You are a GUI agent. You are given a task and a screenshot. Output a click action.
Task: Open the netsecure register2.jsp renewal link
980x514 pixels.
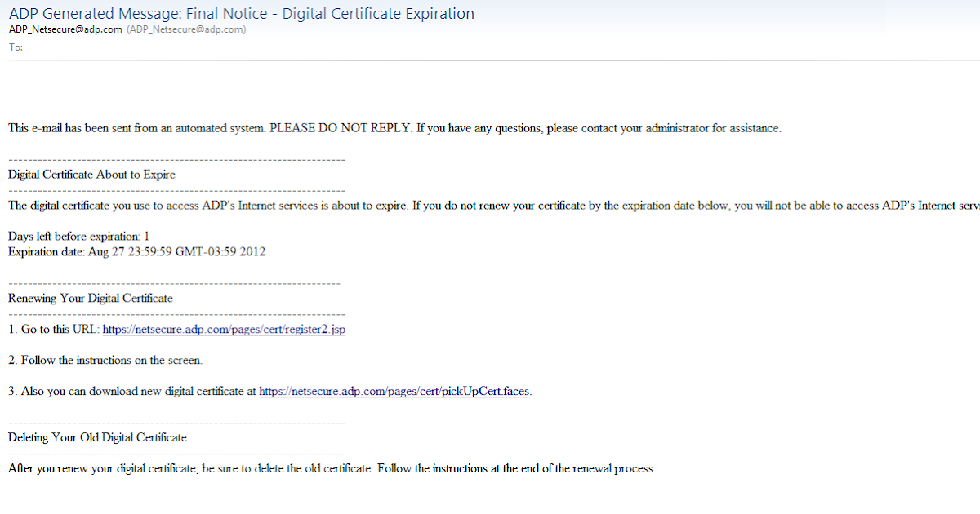point(224,329)
